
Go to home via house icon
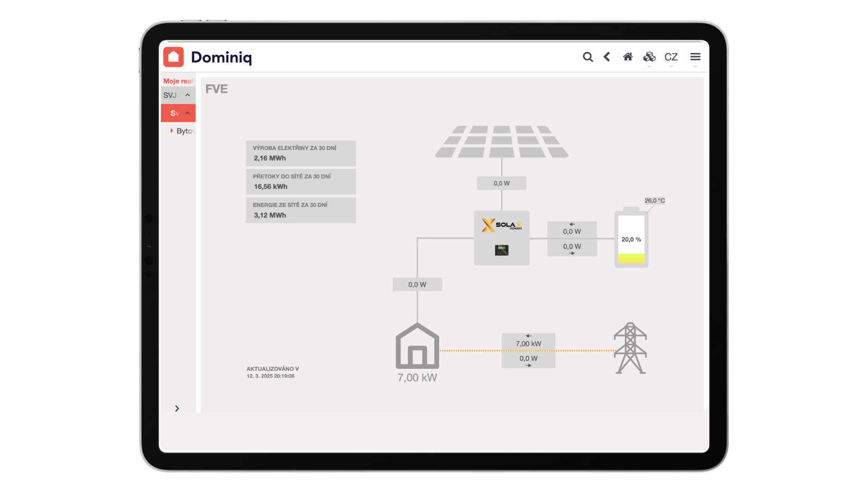coord(627,57)
